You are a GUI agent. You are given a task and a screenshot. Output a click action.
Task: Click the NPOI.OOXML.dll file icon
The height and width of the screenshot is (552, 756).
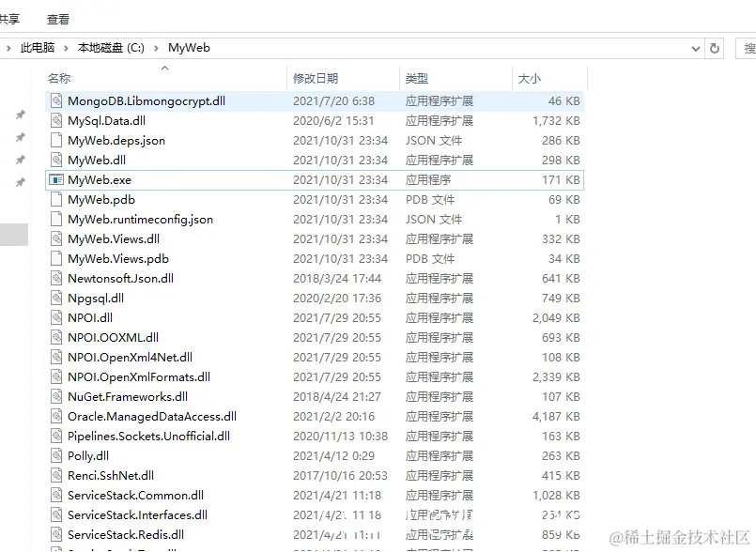click(56, 337)
